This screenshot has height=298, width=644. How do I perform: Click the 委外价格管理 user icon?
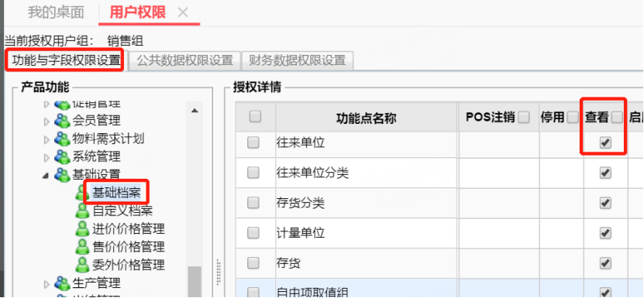coord(83,265)
